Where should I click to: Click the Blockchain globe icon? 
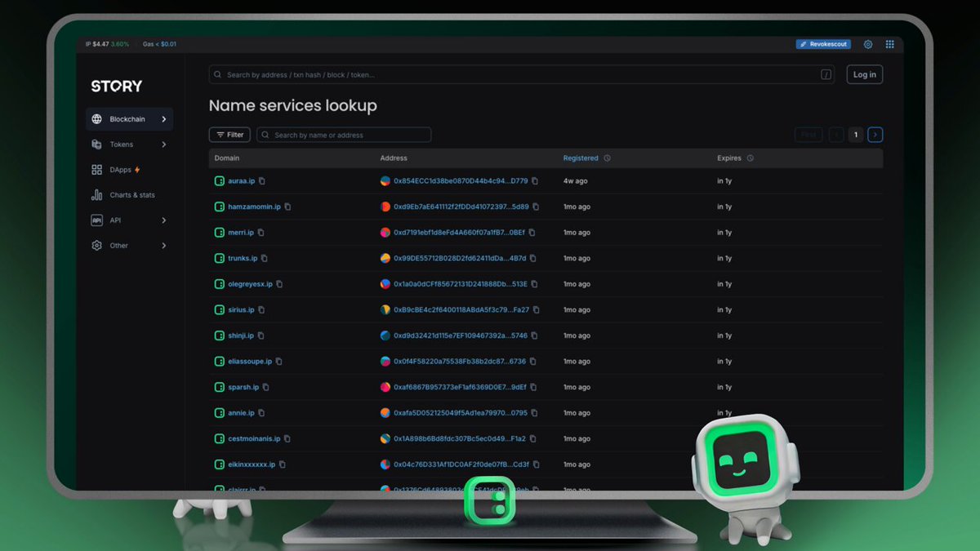(96, 119)
